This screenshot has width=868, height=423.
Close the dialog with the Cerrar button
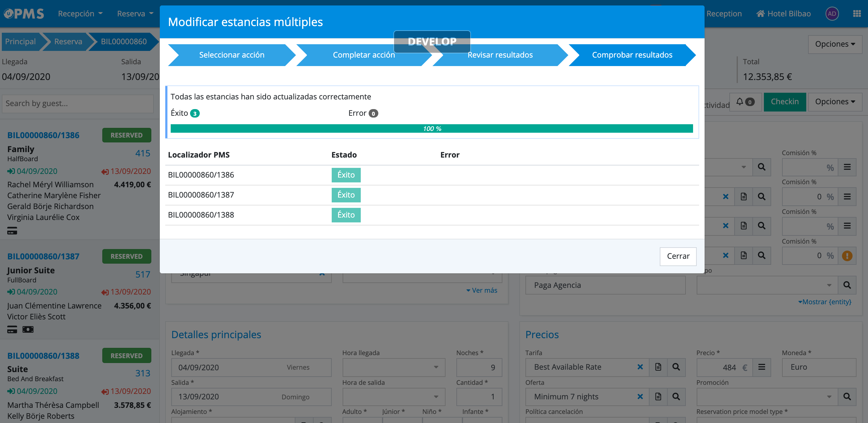click(678, 256)
